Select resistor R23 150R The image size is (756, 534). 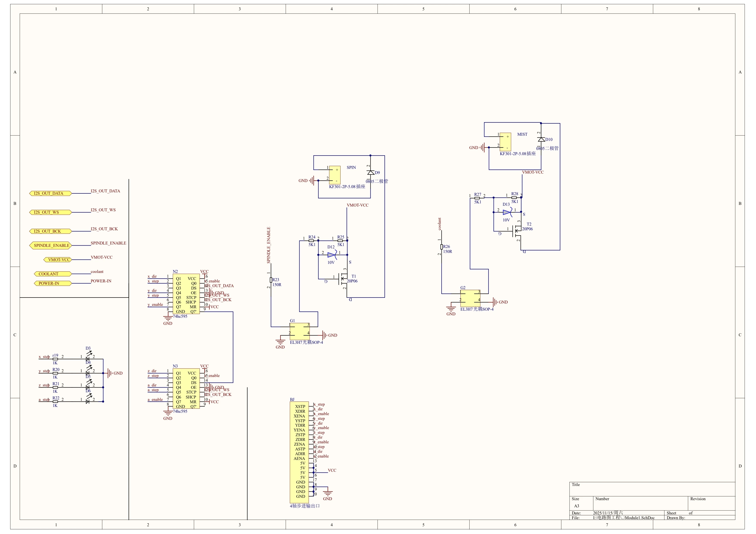(x=271, y=280)
